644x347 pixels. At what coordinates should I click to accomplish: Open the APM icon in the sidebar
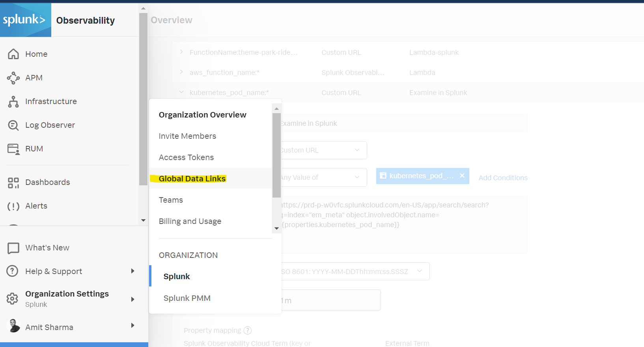[x=13, y=78]
